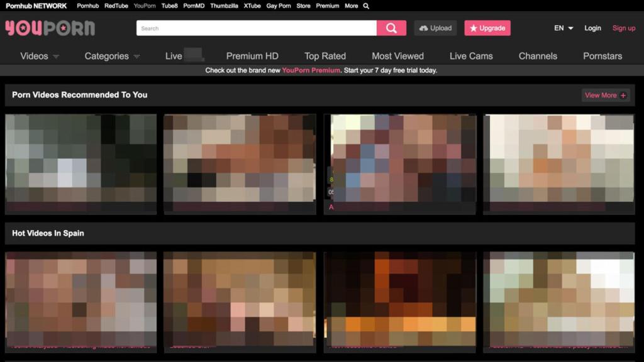The width and height of the screenshot is (644, 362).
Task: Click the plus icon next to View More
Action: [x=622, y=95]
